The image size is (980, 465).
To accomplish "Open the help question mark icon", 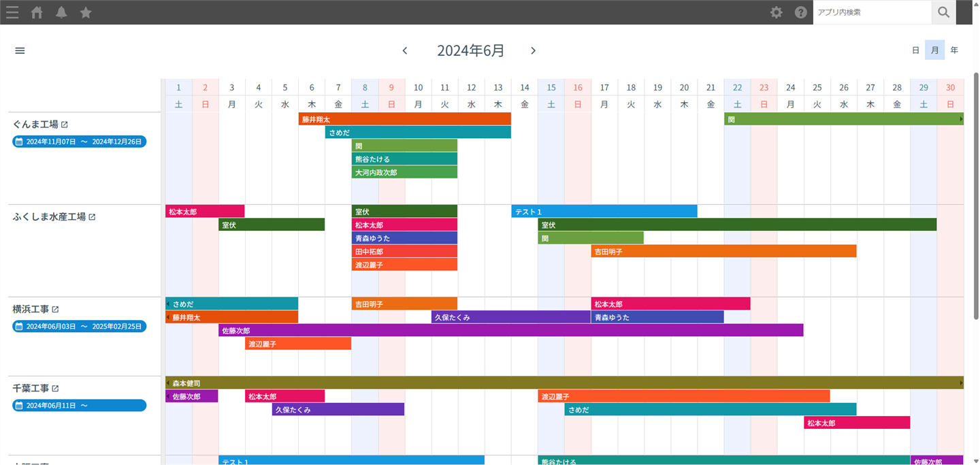I will 801,12.
